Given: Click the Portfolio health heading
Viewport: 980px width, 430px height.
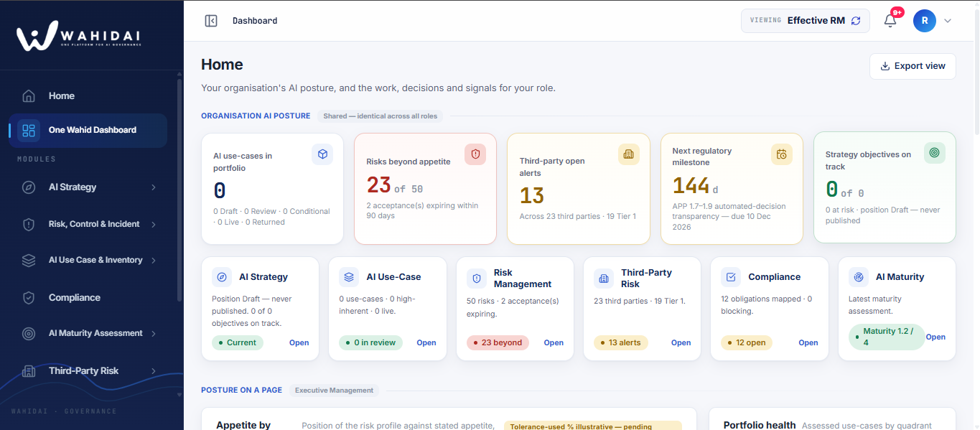Looking at the screenshot, I should point(760,425).
